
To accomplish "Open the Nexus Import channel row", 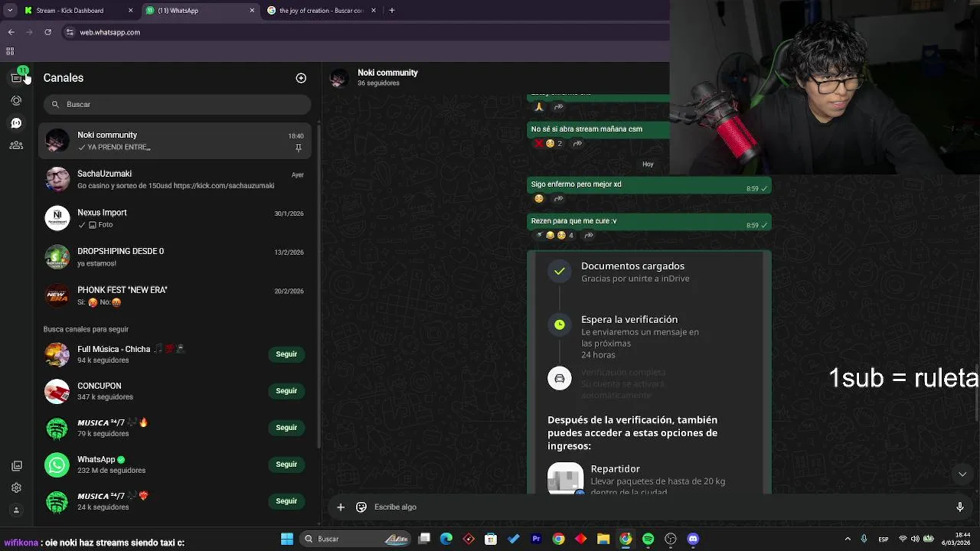I will tap(175, 218).
